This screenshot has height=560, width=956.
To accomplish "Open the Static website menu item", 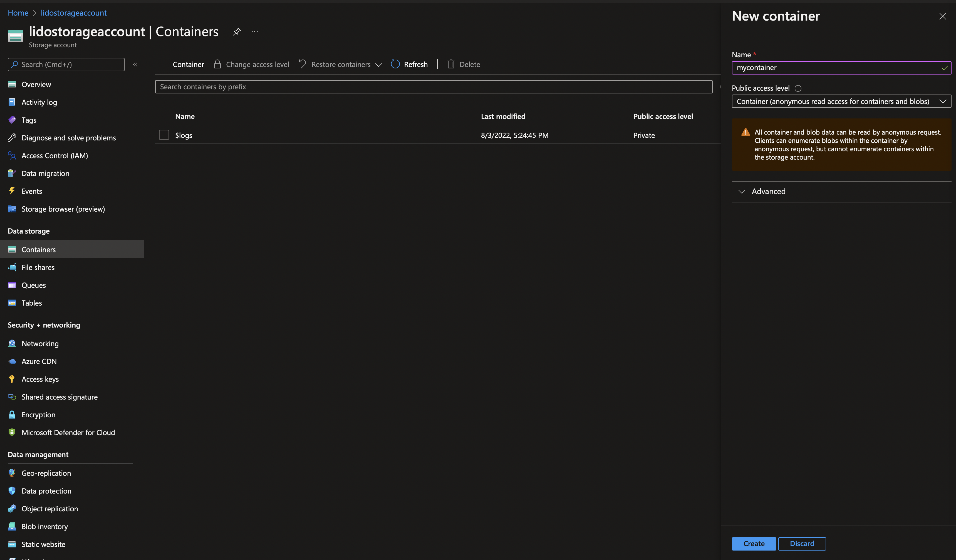I will point(72,544).
